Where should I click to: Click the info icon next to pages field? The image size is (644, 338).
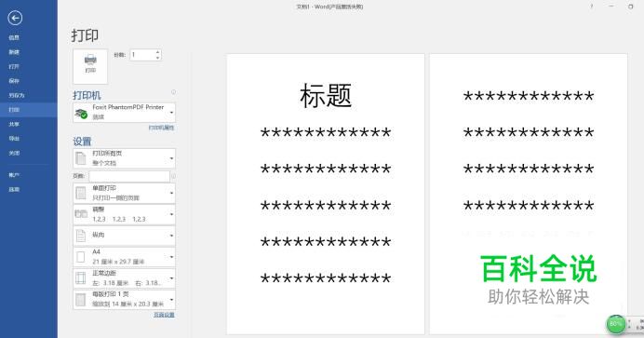click(x=173, y=176)
